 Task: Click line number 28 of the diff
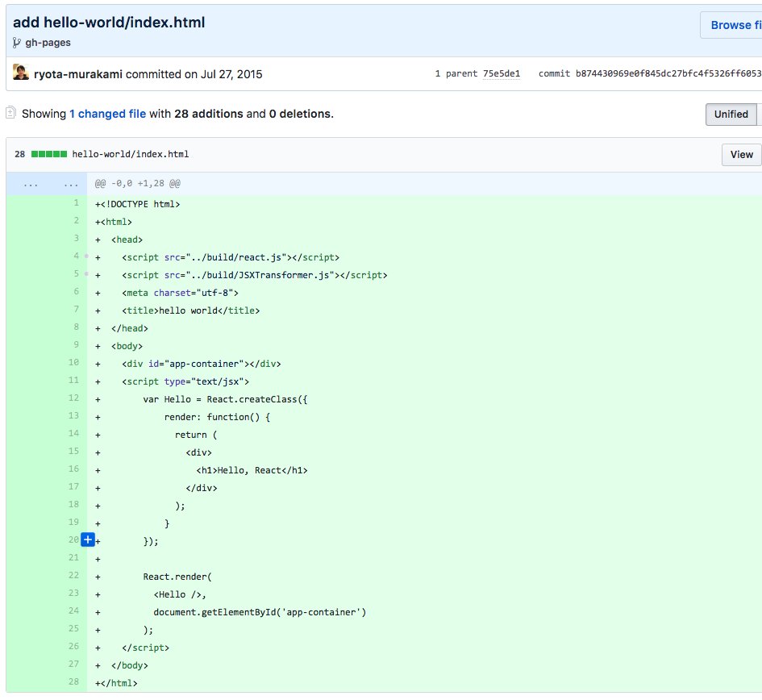pyautogui.click(x=73, y=681)
